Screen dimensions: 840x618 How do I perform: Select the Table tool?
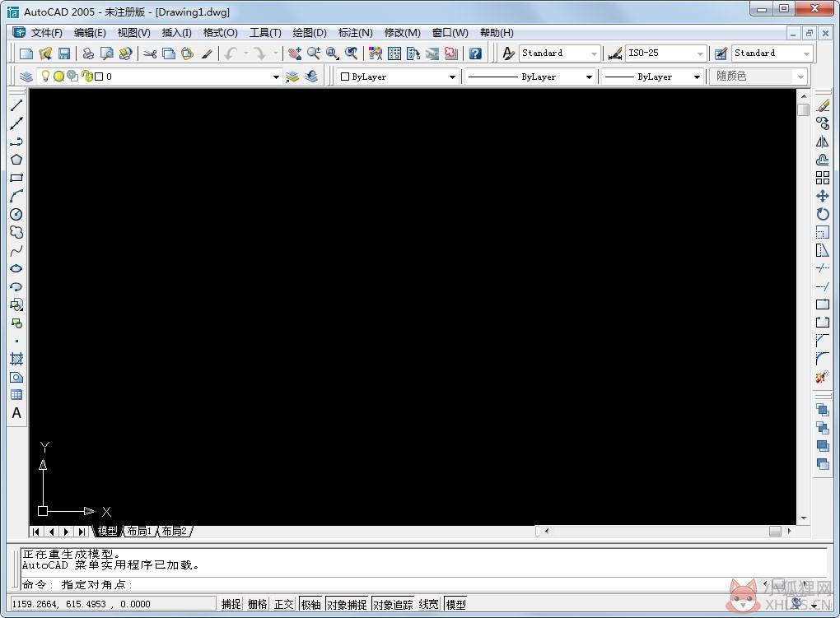(x=16, y=395)
